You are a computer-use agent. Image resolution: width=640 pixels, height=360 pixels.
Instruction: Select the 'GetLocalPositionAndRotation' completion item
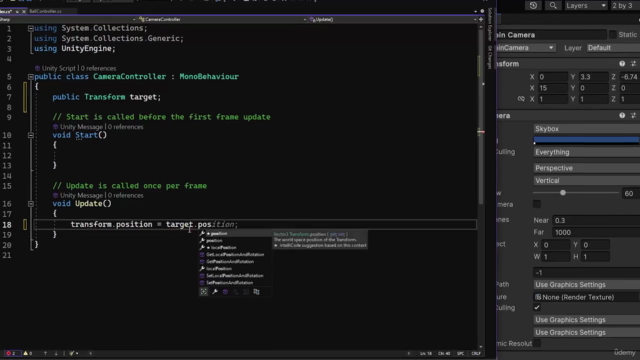point(235,255)
